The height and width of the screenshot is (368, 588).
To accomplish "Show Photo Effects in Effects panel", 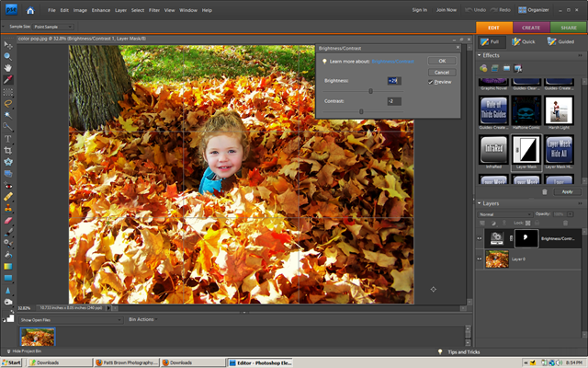I will coord(506,68).
